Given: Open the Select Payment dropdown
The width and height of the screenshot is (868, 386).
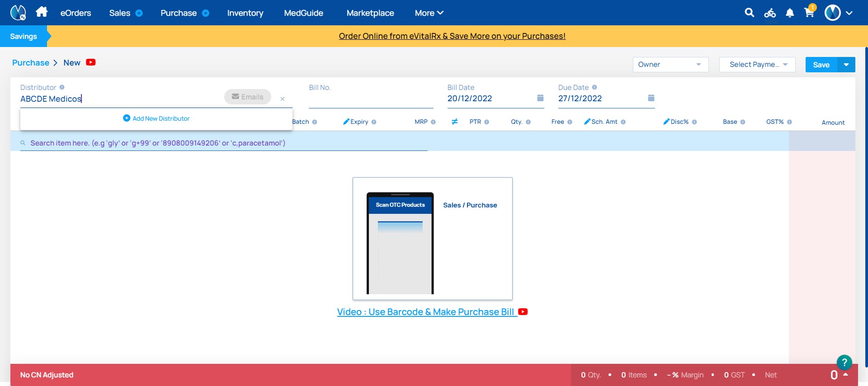Looking at the screenshot, I should (757, 65).
